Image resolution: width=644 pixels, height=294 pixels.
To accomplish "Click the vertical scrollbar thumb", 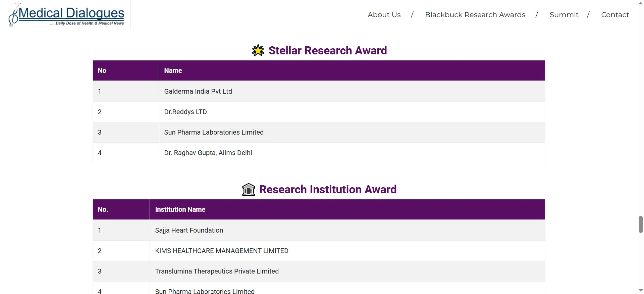I will click(x=641, y=224).
